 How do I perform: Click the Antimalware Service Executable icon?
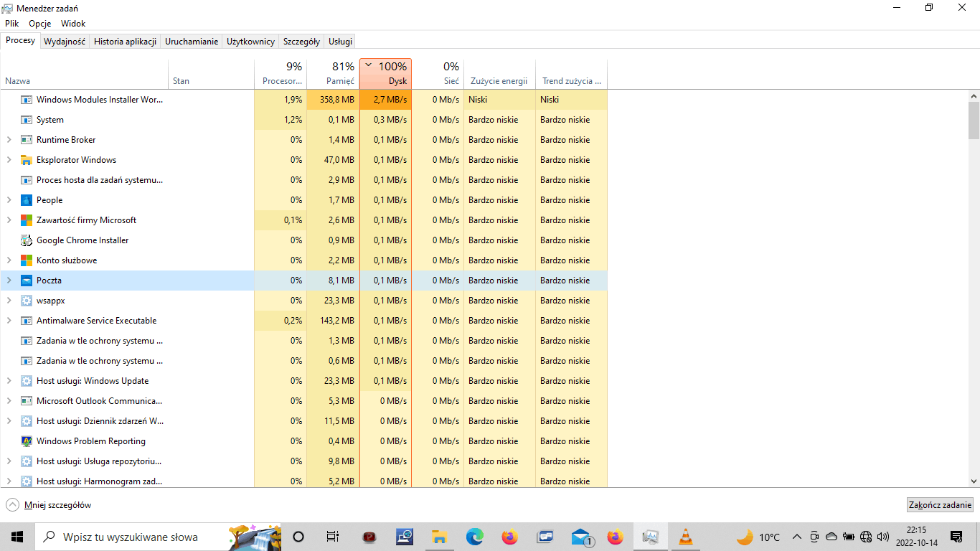point(27,321)
